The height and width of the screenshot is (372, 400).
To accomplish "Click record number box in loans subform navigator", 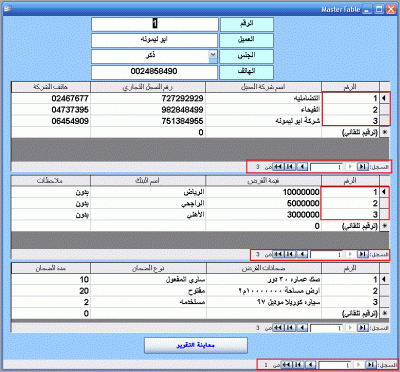I will [x=326, y=255].
